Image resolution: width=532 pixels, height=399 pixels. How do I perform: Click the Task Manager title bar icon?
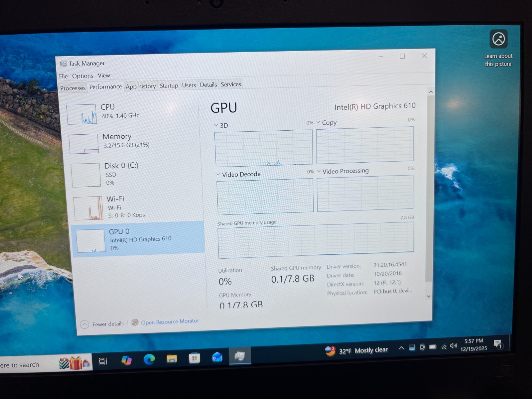[x=63, y=64]
